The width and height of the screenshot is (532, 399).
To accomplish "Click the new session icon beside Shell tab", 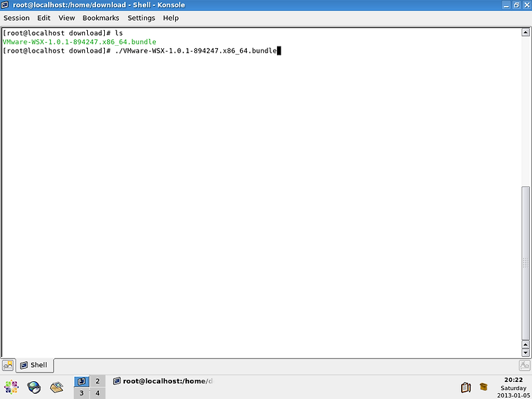I will [x=8, y=366].
